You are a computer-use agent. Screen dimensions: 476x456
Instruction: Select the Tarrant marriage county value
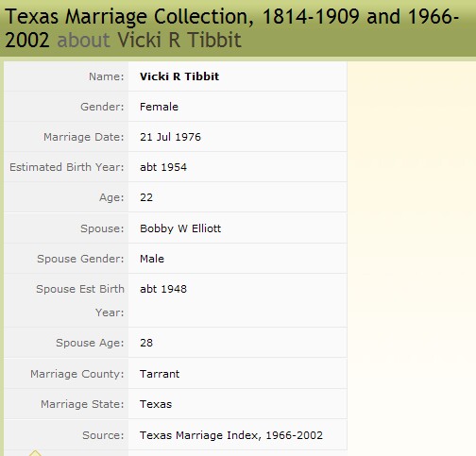click(160, 374)
